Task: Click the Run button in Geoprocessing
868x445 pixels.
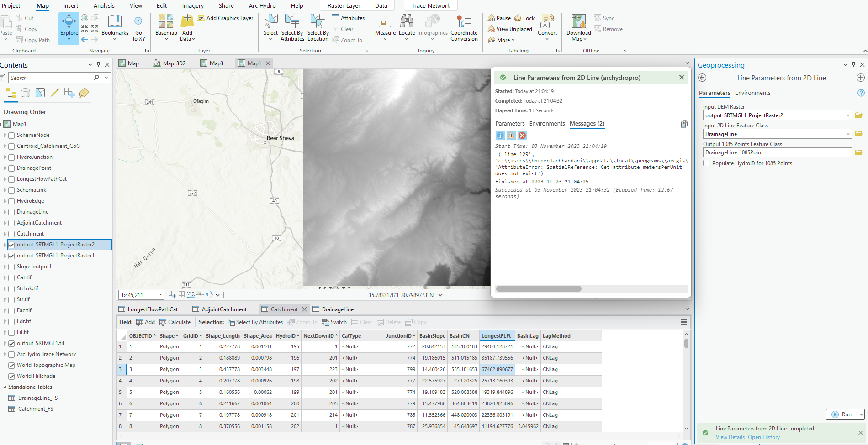Action: [845, 414]
